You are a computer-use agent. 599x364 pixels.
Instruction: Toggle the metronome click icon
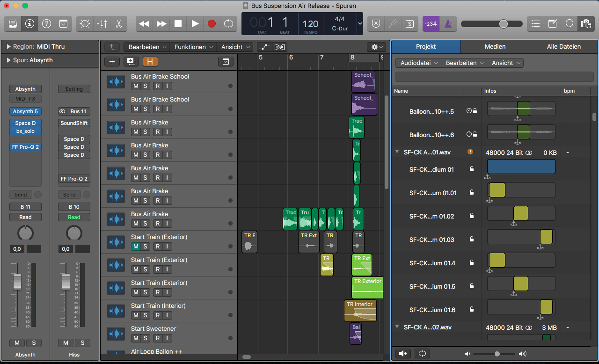[448, 24]
